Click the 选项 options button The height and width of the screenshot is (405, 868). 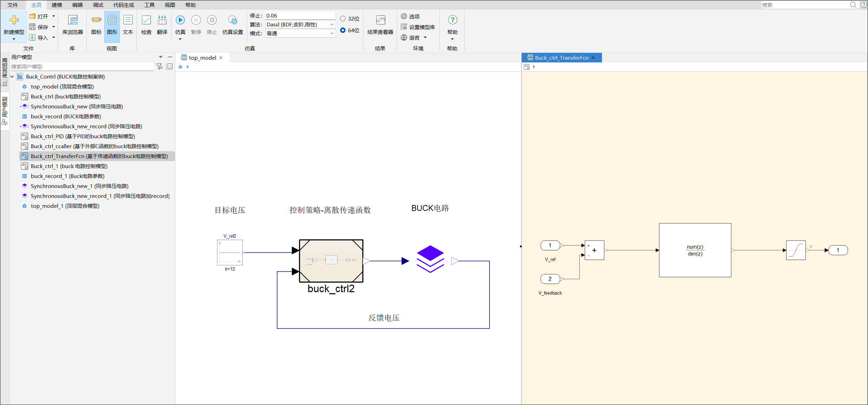tap(411, 16)
